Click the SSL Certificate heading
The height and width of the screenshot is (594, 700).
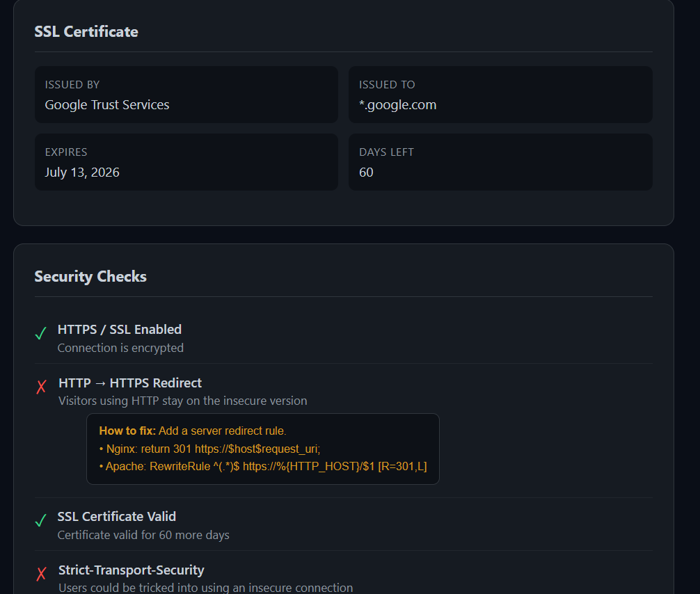pyautogui.click(x=86, y=32)
